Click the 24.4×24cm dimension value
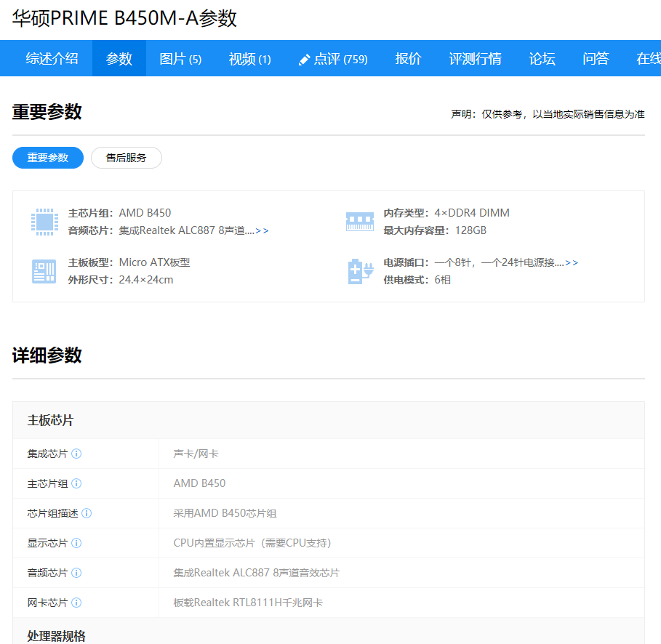661x644 pixels. coord(146,280)
